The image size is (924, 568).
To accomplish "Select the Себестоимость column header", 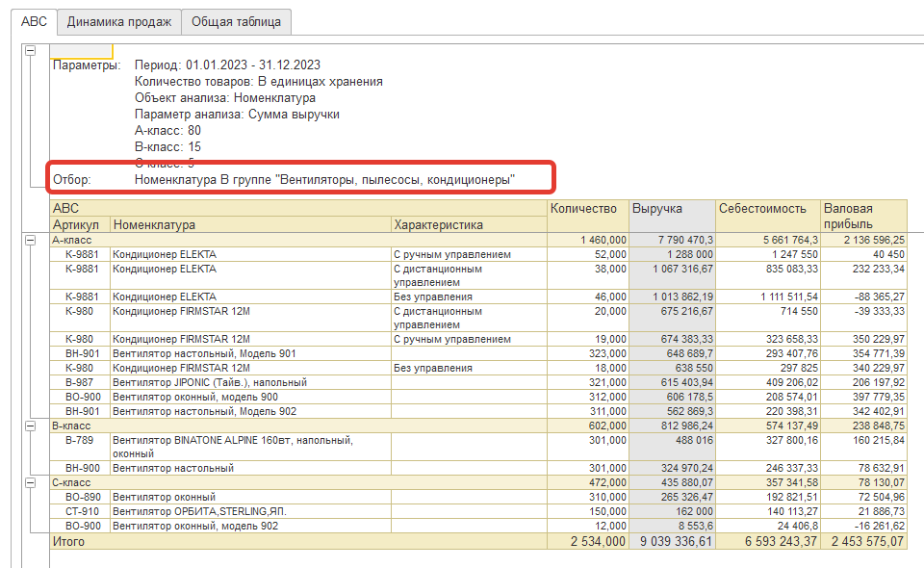I will (768, 216).
